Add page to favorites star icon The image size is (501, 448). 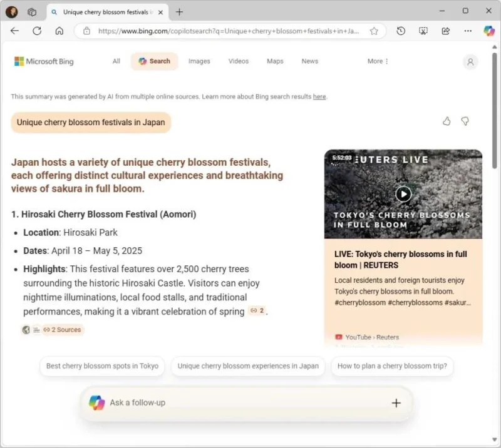click(x=374, y=31)
